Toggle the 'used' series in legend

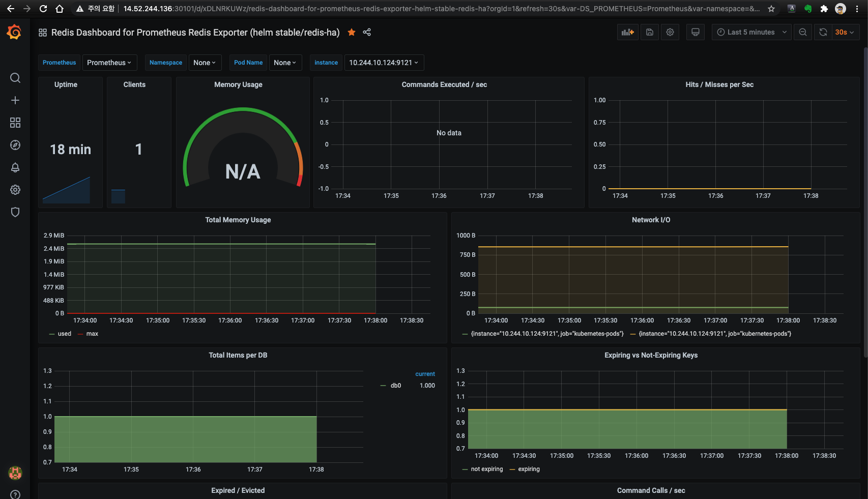click(x=65, y=334)
